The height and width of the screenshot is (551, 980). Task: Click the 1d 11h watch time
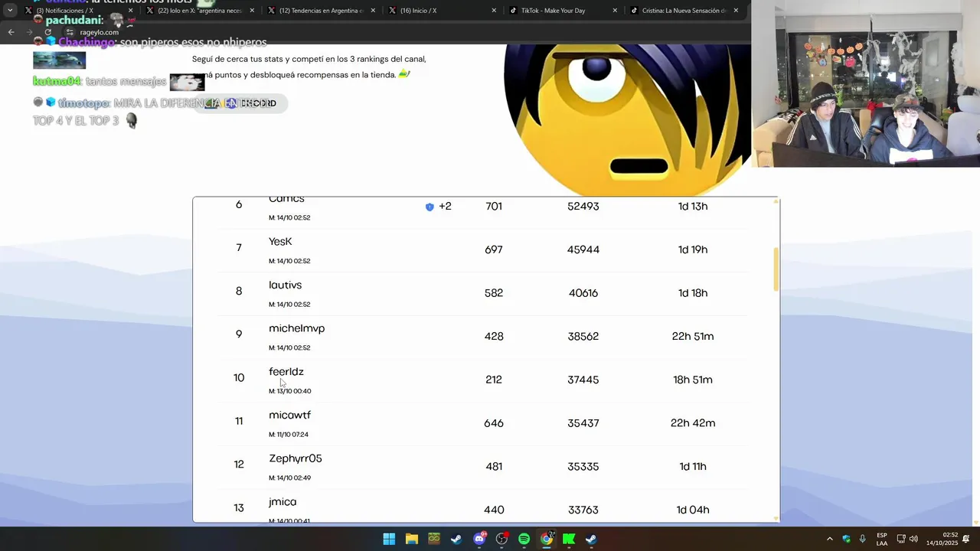point(693,467)
